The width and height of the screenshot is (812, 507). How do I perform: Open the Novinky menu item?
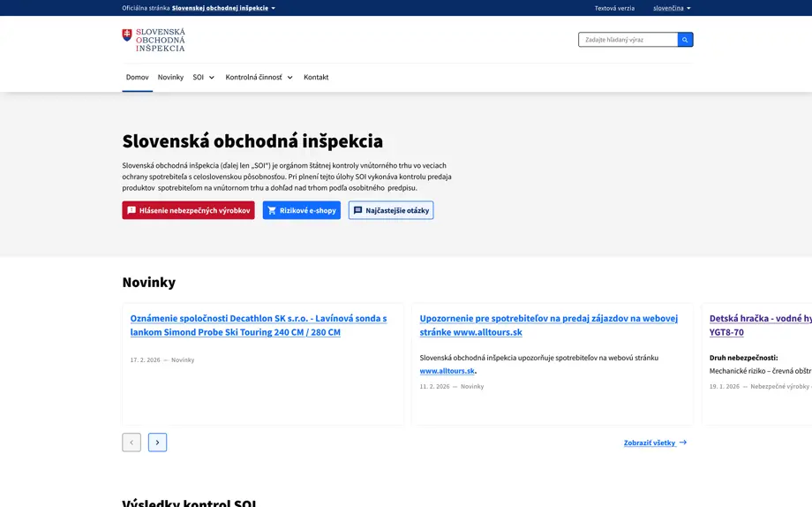pos(170,77)
